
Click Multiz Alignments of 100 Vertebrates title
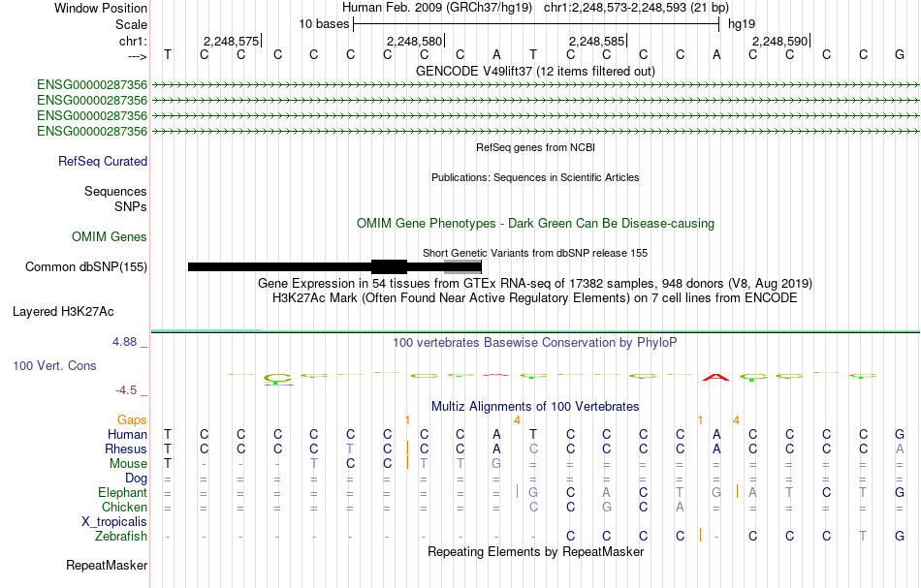point(535,407)
